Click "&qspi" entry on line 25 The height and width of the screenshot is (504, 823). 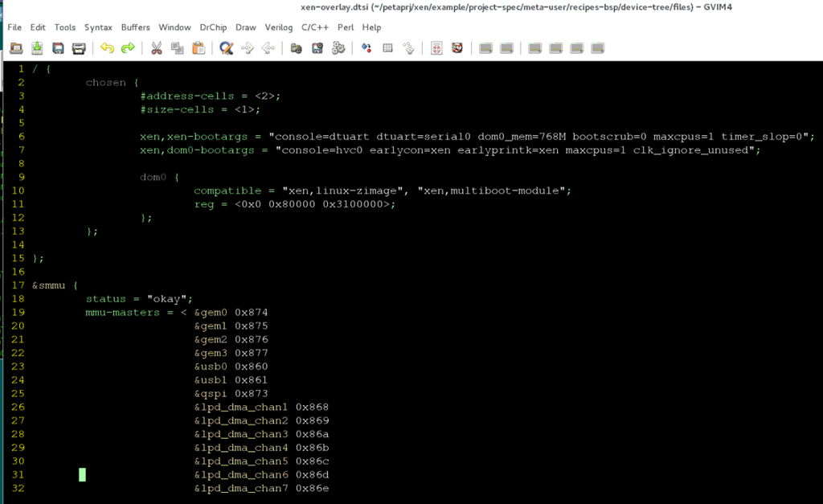(211, 394)
